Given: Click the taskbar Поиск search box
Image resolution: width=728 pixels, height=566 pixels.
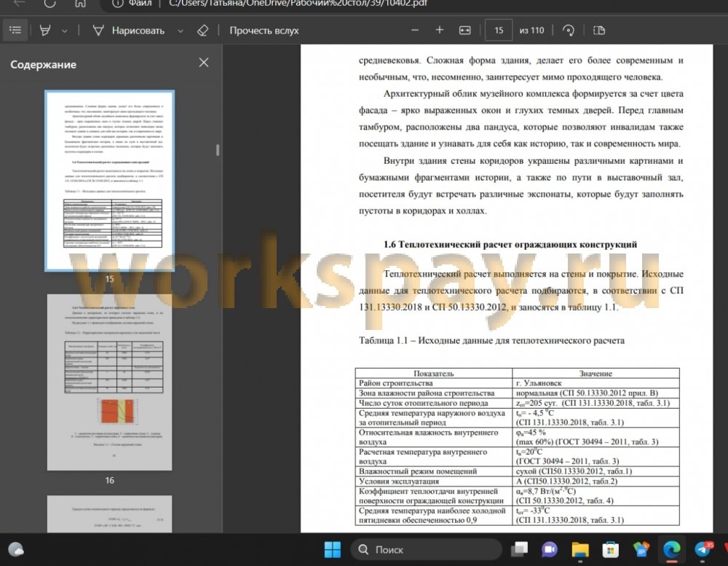Looking at the screenshot, I should 426,550.
